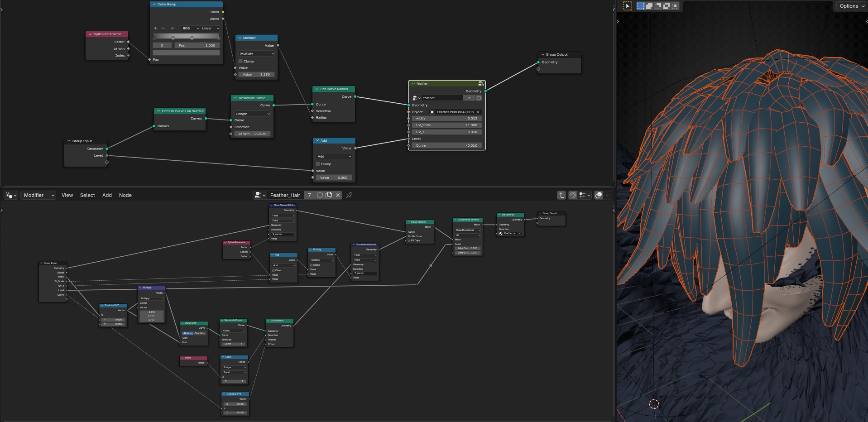
Task: Add a color stop in Color Ramp
Action: pos(155,28)
